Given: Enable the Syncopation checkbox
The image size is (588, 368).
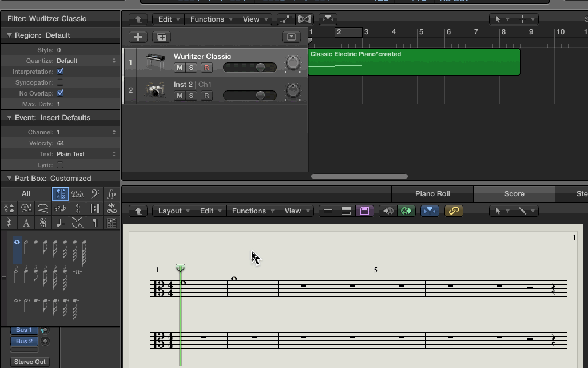Looking at the screenshot, I should coord(61,82).
